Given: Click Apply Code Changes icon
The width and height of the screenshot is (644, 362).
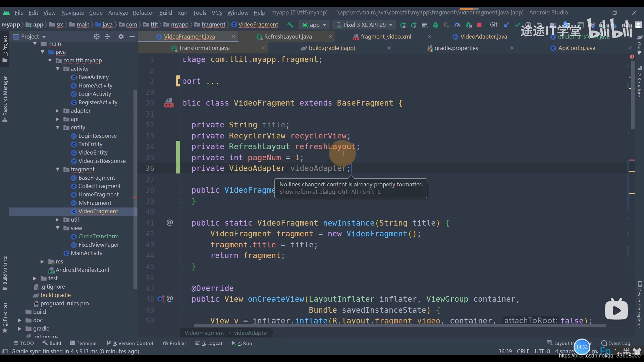Looking at the screenshot, I should pyautogui.click(x=425, y=25).
